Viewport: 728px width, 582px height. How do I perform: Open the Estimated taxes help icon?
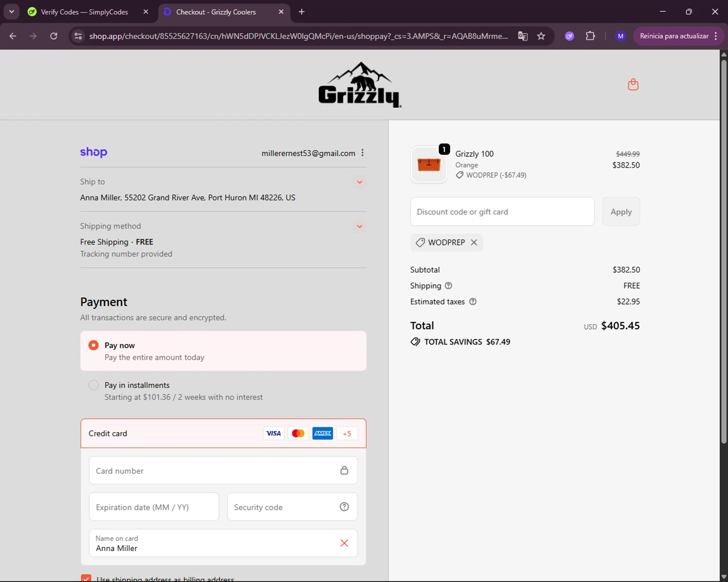(473, 302)
